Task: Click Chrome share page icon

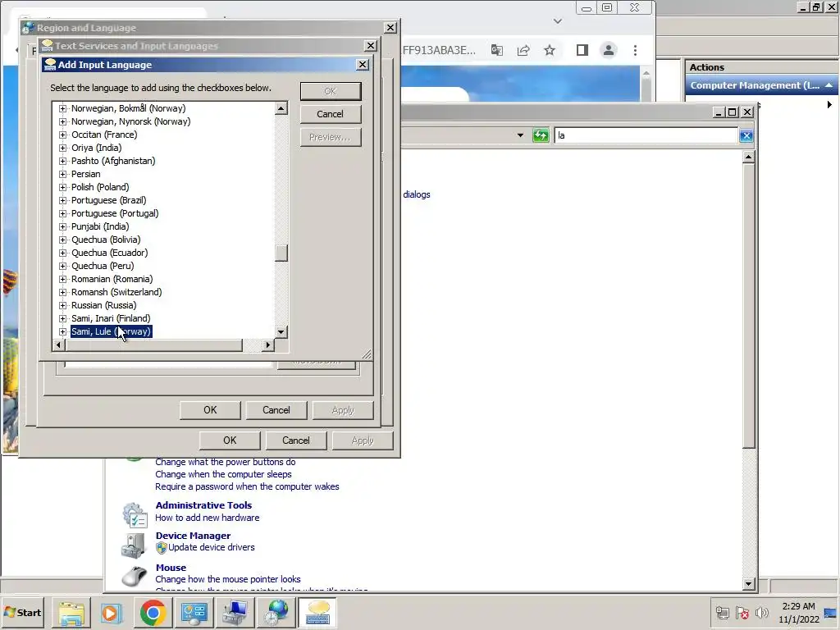Action: pos(523,50)
